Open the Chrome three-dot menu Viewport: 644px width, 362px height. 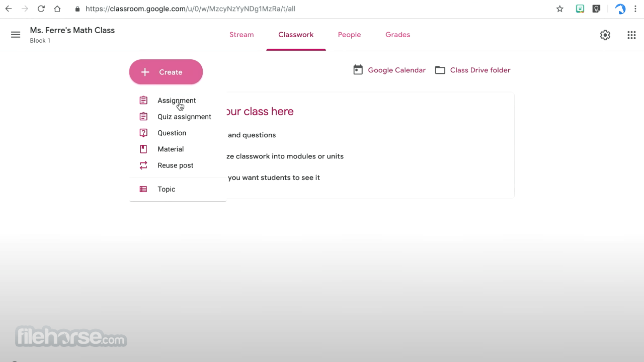click(636, 9)
